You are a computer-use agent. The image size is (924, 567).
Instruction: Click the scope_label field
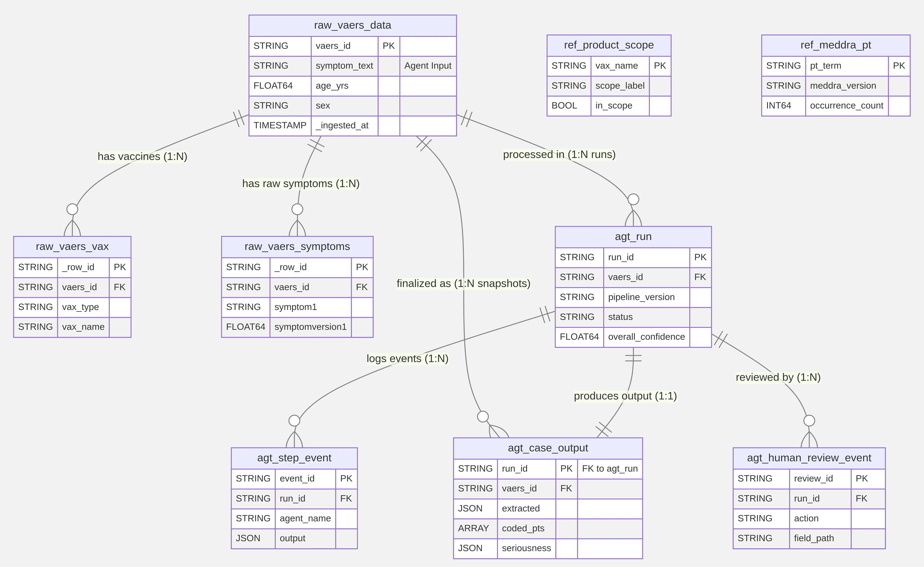pos(620,86)
